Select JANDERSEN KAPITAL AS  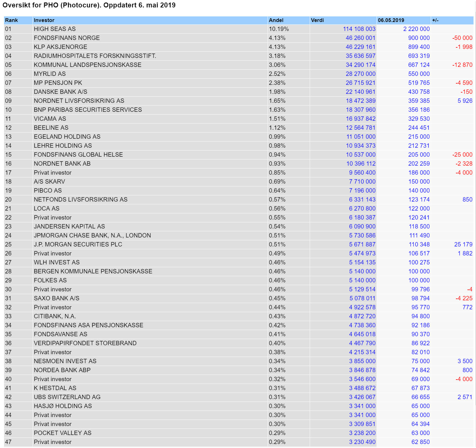click(x=69, y=226)
